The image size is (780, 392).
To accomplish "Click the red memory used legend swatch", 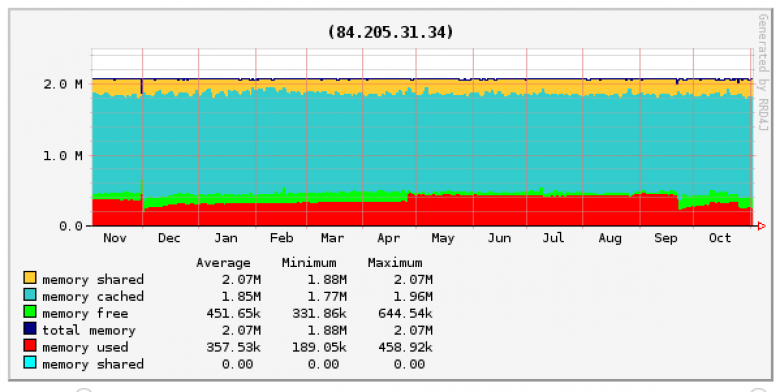I will pos(30,345).
